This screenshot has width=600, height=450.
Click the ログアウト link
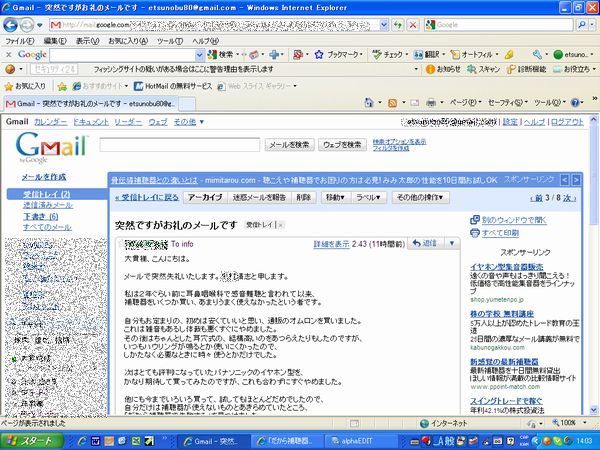(x=567, y=122)
